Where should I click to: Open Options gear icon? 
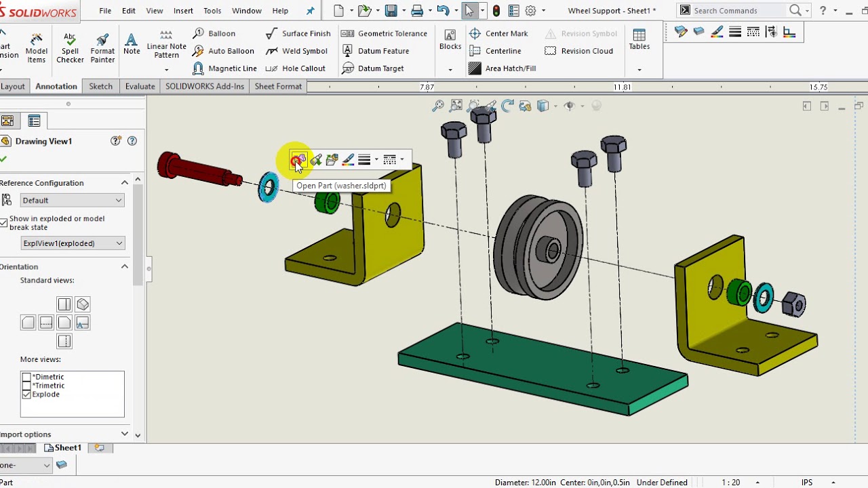pyautogui.click(x=531, y=10)
